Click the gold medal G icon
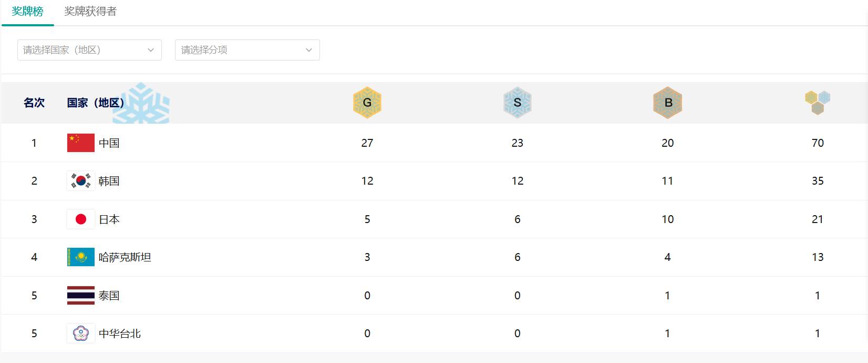 tap(367, 103)
